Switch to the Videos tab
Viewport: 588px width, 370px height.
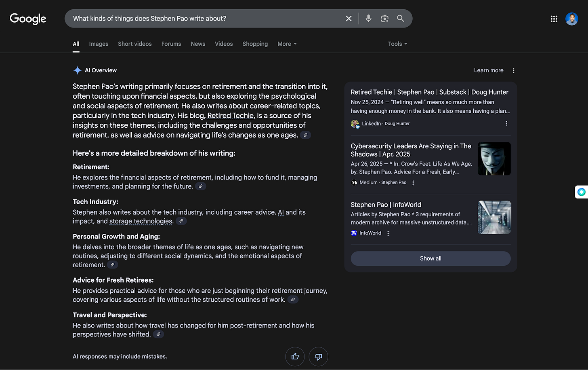(x=224, y=44)
